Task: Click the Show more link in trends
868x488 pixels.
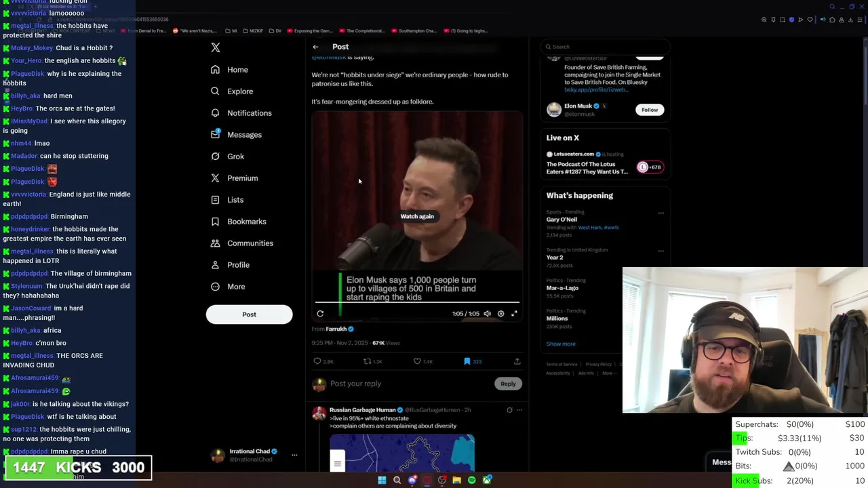Action: [x=561, y=344]
